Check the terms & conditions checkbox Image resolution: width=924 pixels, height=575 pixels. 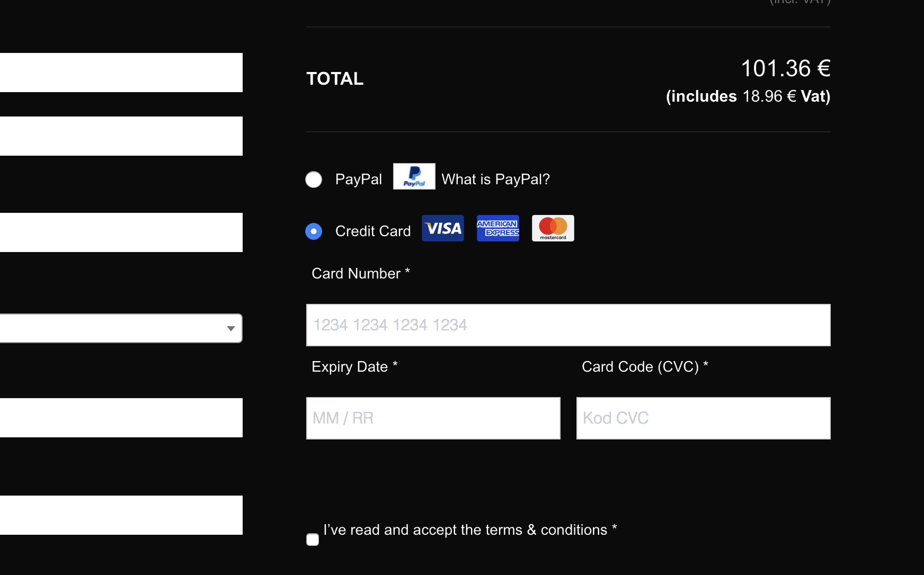coord(313,538)
